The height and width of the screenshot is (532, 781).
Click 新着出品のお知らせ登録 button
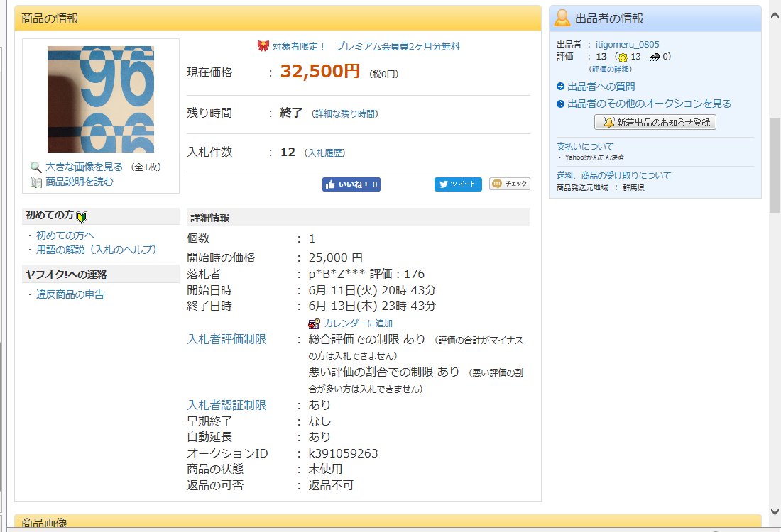(x=655, y=123)
